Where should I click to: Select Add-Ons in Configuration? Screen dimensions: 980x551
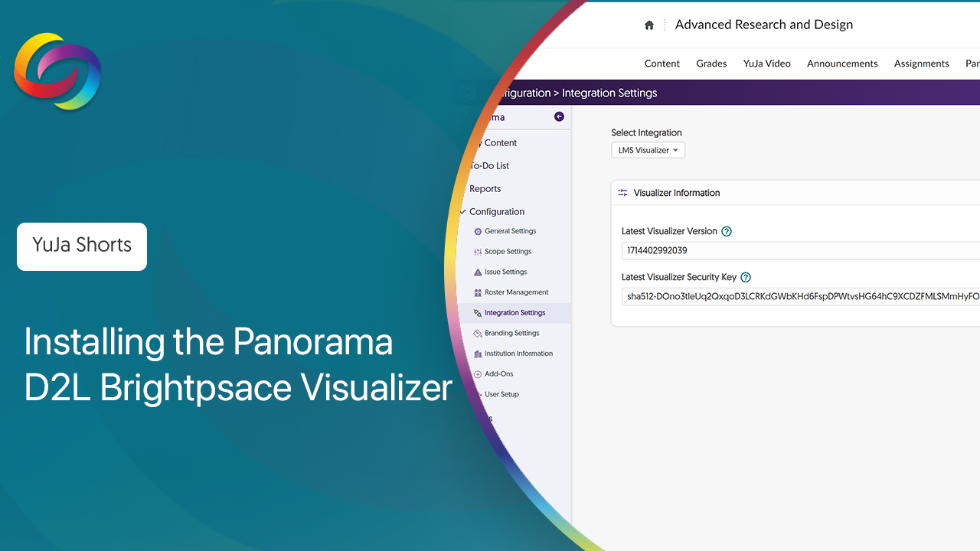coord(499,374)
